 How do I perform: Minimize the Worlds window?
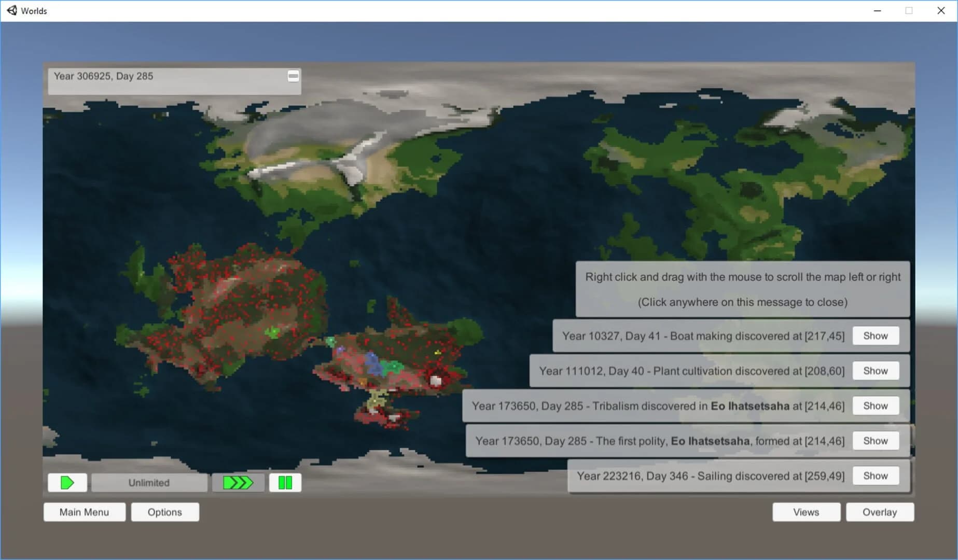click(x=877, y=10)
